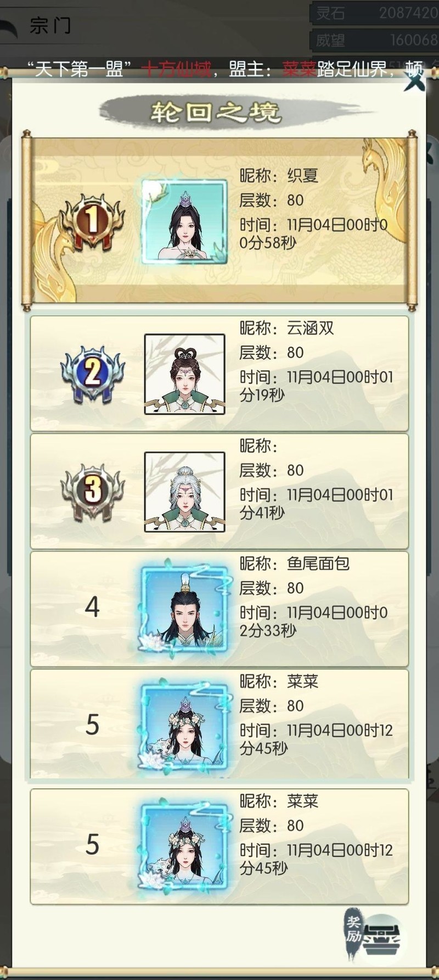Tap the gold rank 1 medal
This screenshot has height=980, width=439.
92,222
